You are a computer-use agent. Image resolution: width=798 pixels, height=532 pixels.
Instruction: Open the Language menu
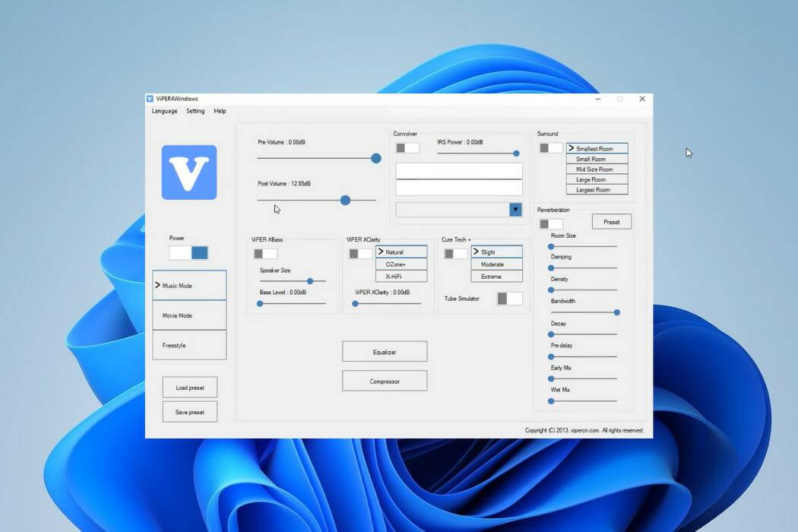click(x=164, y=111)
